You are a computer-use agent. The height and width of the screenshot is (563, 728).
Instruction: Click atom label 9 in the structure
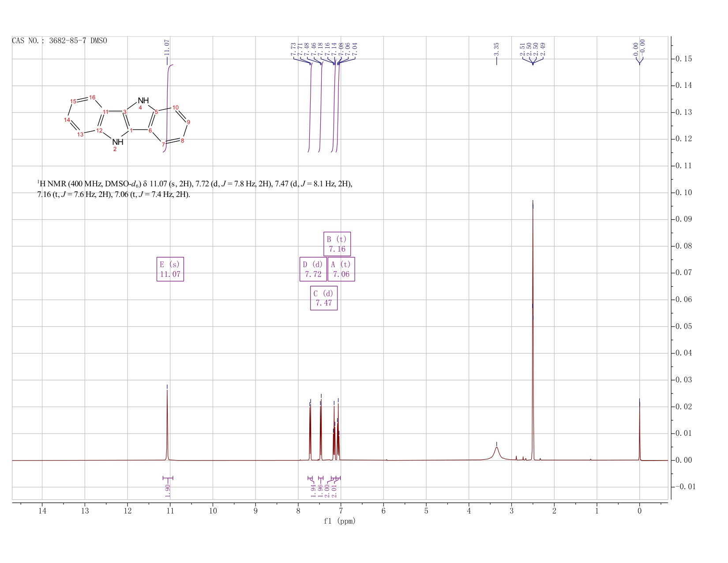pos(188,122)
